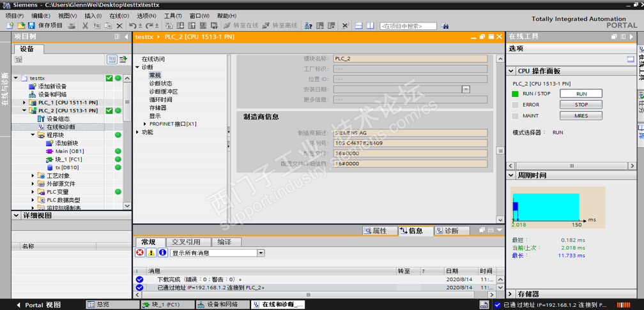This screenshot has height=310, width=644.
Task: Open the 编辑(E) menu
Action: (41, 16)
